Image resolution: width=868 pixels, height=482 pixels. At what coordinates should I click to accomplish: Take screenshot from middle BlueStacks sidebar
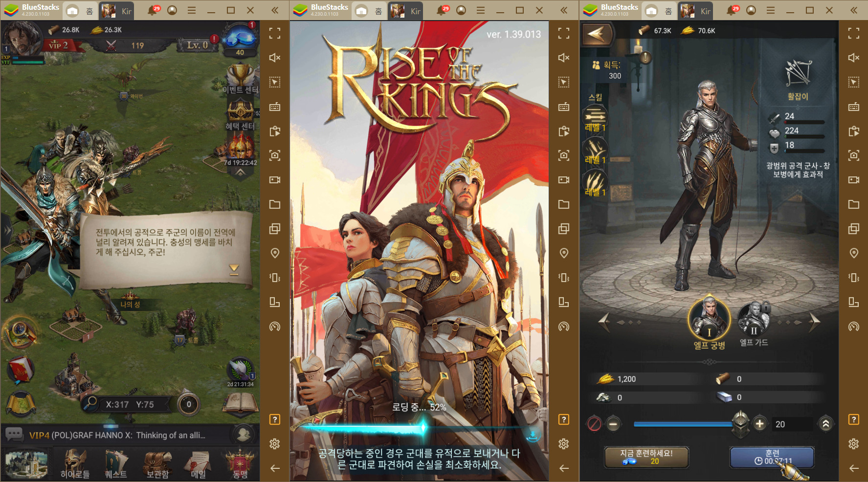coord(564,155)
